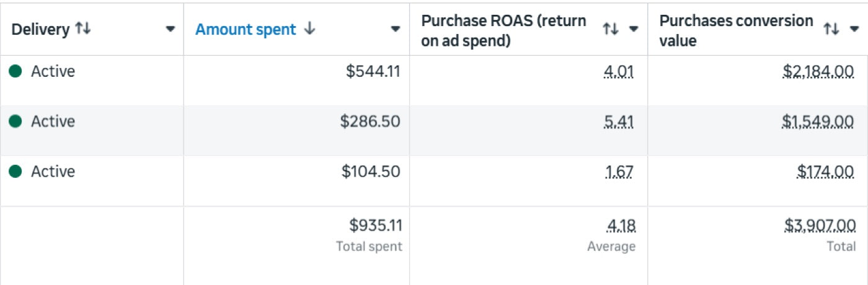This screenshot has height=285, width=868.
Task: Sort by the Delivery column arrows
Action: pyautogui.click(x=82, y=28)
